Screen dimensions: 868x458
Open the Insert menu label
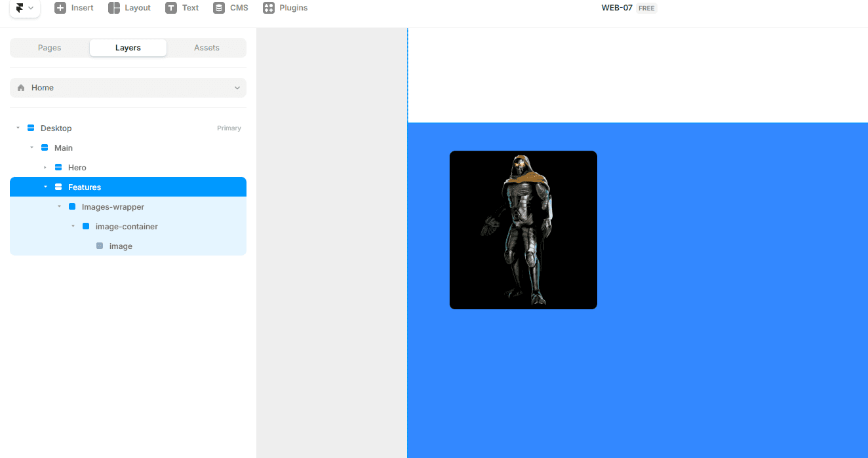coord(83,8)
